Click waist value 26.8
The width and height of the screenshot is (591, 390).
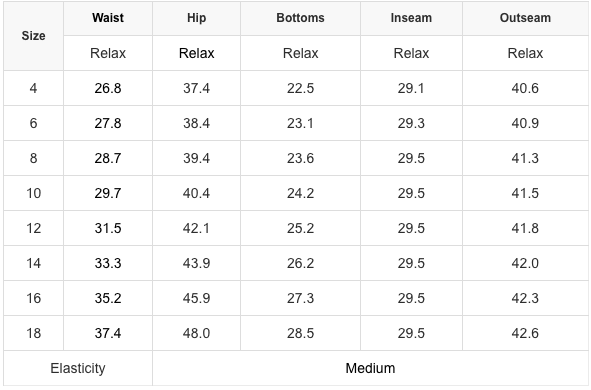108,88
